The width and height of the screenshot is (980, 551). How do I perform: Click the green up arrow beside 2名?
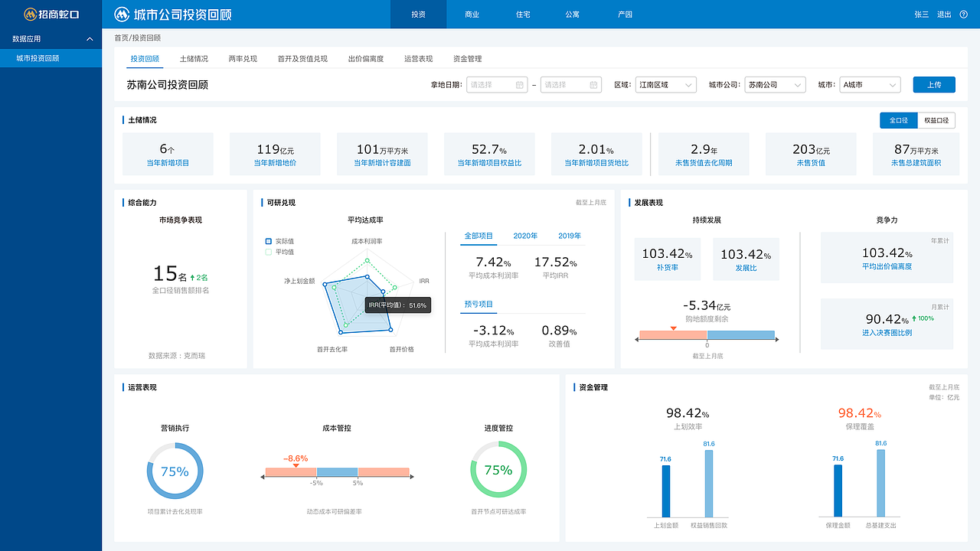(x=192, y=277)
